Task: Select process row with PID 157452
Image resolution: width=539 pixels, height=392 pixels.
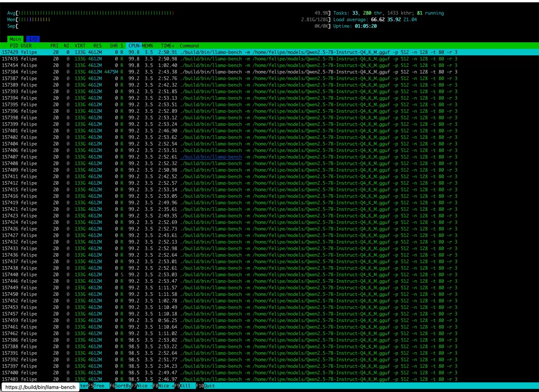Action: pyautogui.click(x=269, y=301)
